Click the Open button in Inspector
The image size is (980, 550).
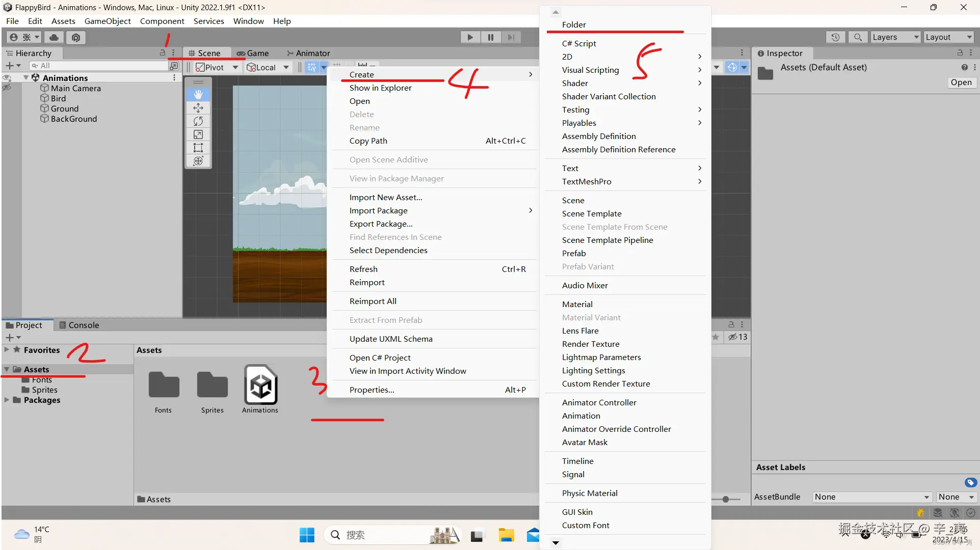point(961,82)
